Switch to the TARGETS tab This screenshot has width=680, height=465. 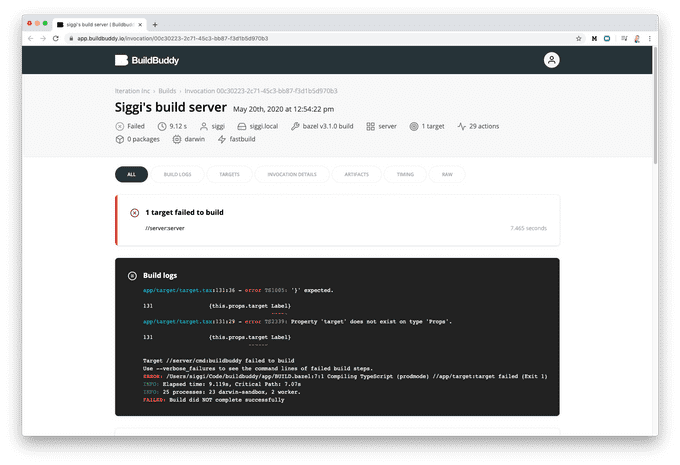(x=229, y=174)
